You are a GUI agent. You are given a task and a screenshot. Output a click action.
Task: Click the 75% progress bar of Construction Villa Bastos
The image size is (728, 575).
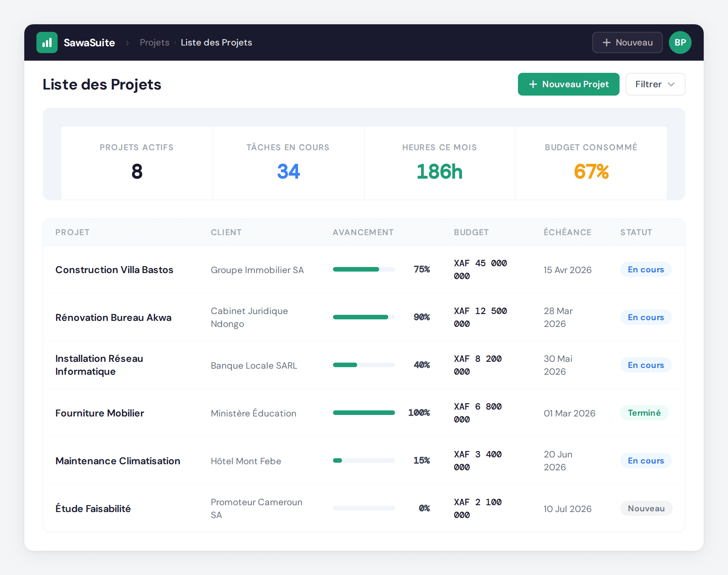363,269
